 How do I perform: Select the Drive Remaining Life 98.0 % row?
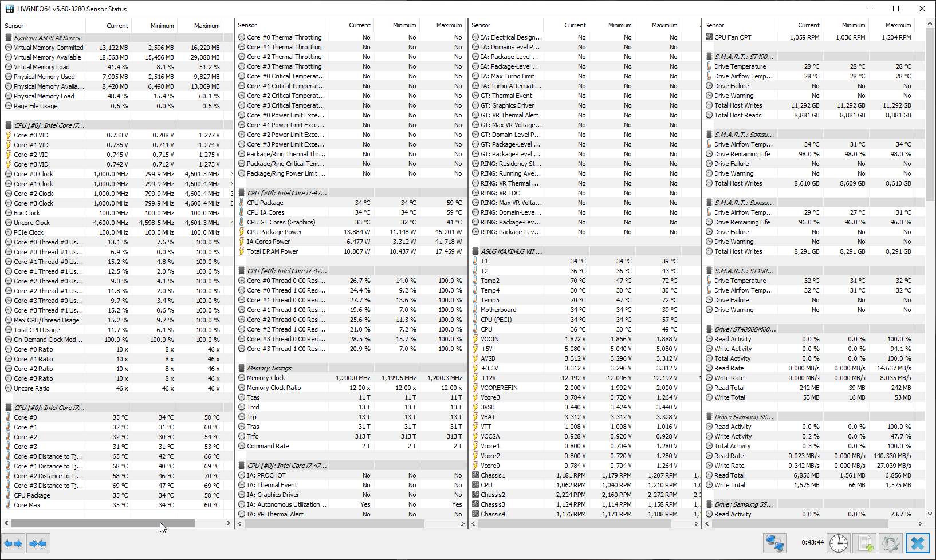coord(742,154)
